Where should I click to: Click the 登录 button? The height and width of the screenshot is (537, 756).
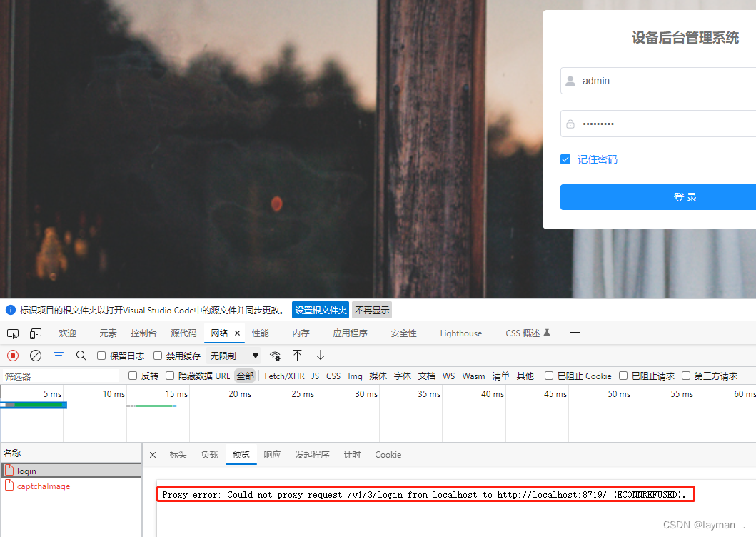point(658,197)
